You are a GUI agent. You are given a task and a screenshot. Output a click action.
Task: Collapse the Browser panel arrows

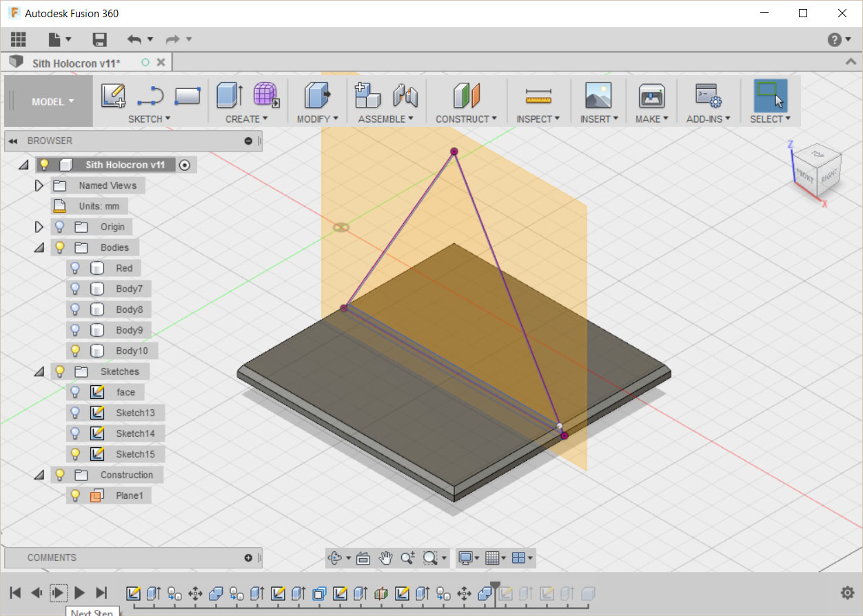12,141
